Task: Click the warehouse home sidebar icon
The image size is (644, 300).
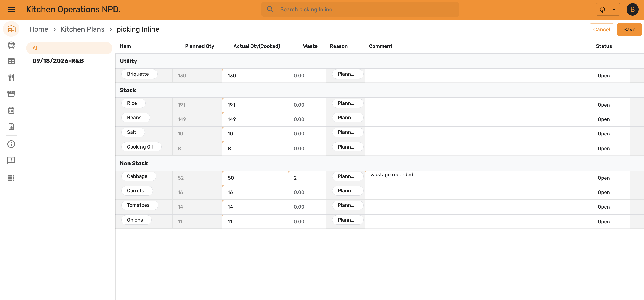Action: coord(11,29)
